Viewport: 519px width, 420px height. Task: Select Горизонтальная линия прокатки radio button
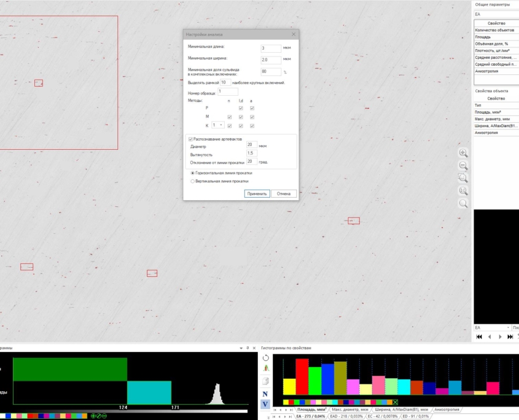coord(192,173)
